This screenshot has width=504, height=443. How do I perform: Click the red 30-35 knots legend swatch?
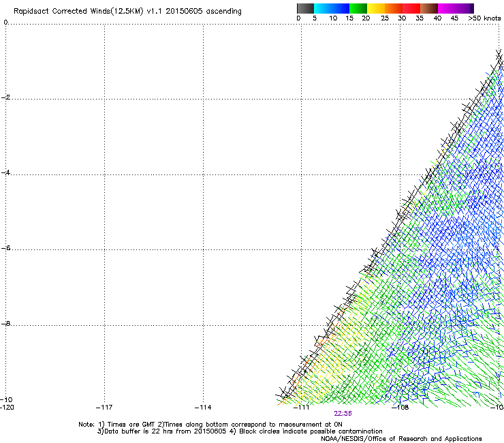pyautogui.click(x=411, y=8)
